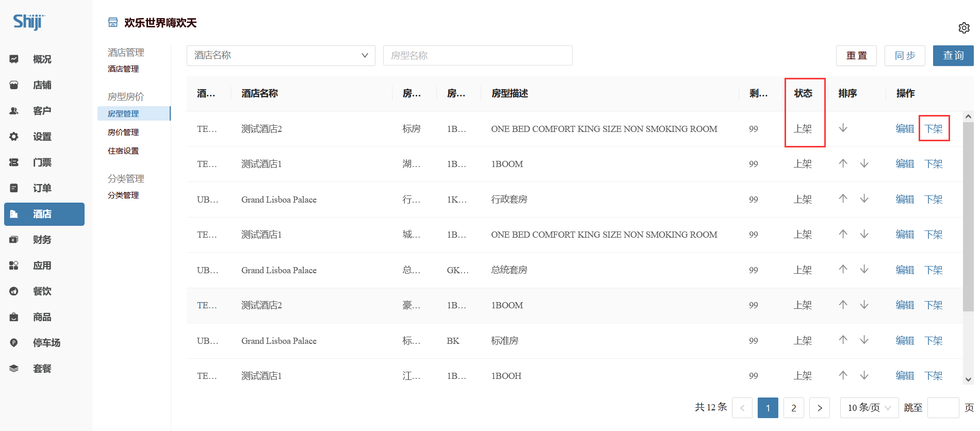Move first row 测试酒店2 down with arrow
Viewport: 980px width, 431px height.
pyautogui.click(x=843, y=128)
